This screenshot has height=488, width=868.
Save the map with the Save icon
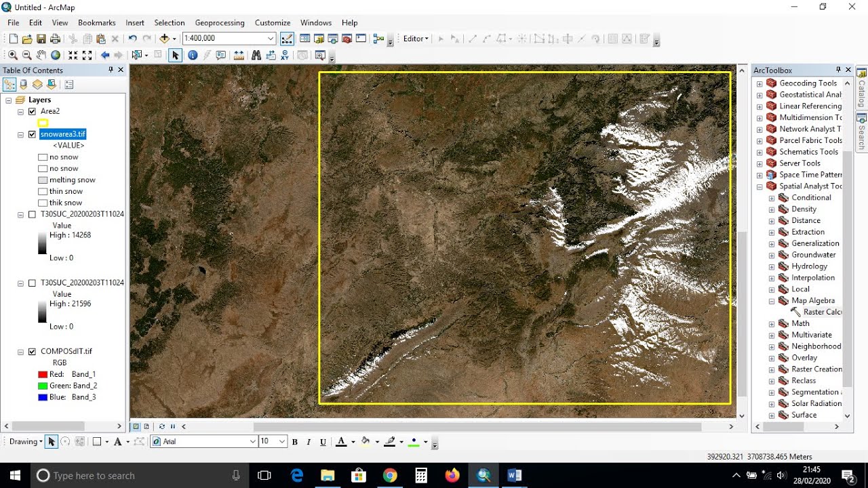[x=41, y=39]
